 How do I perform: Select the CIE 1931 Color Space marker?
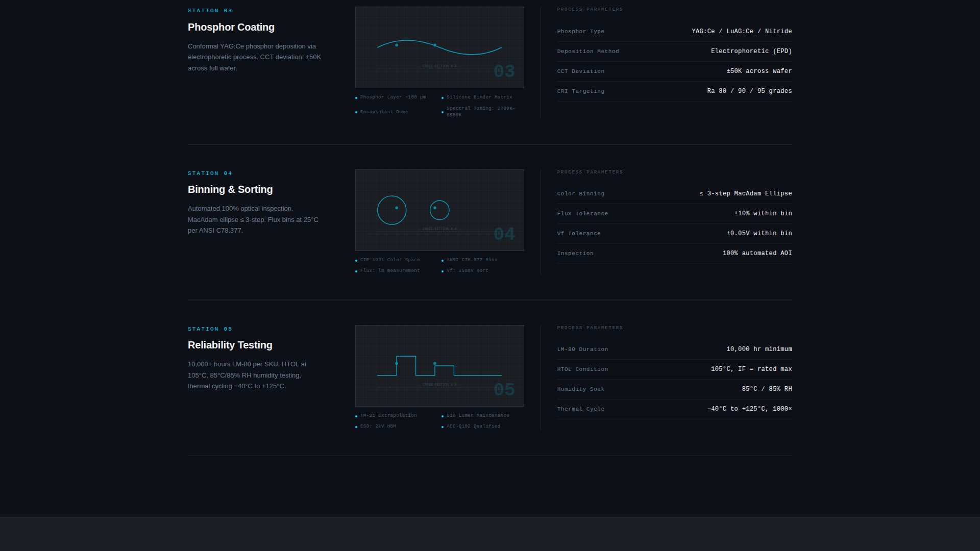356,260
